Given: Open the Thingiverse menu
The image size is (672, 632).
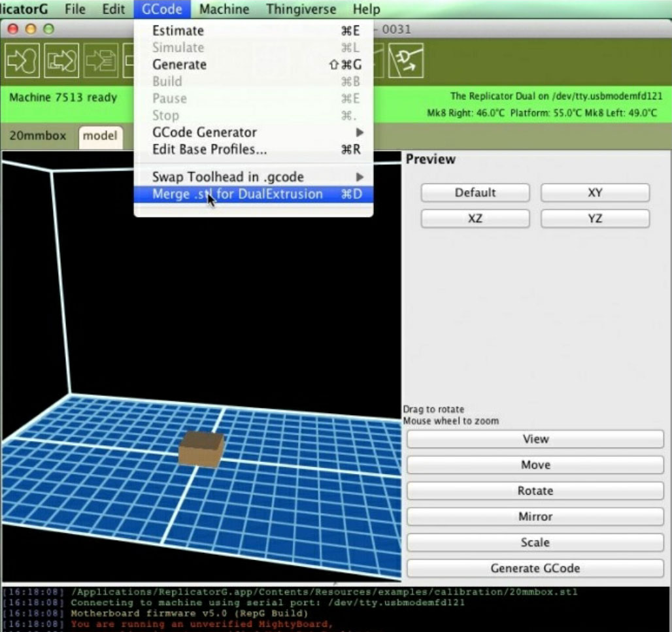Looking at the screenshot, I should point(301,9).
